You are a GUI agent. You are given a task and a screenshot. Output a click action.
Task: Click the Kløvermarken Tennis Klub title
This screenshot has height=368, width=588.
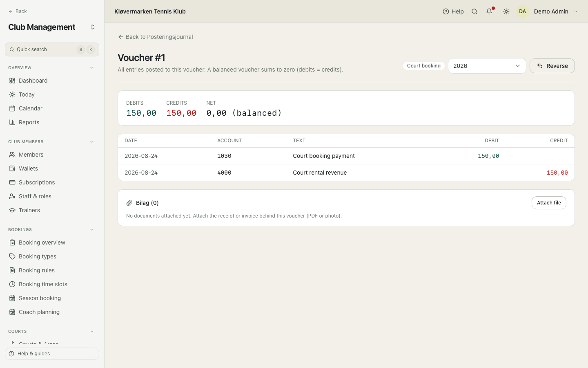pos(150,11)
